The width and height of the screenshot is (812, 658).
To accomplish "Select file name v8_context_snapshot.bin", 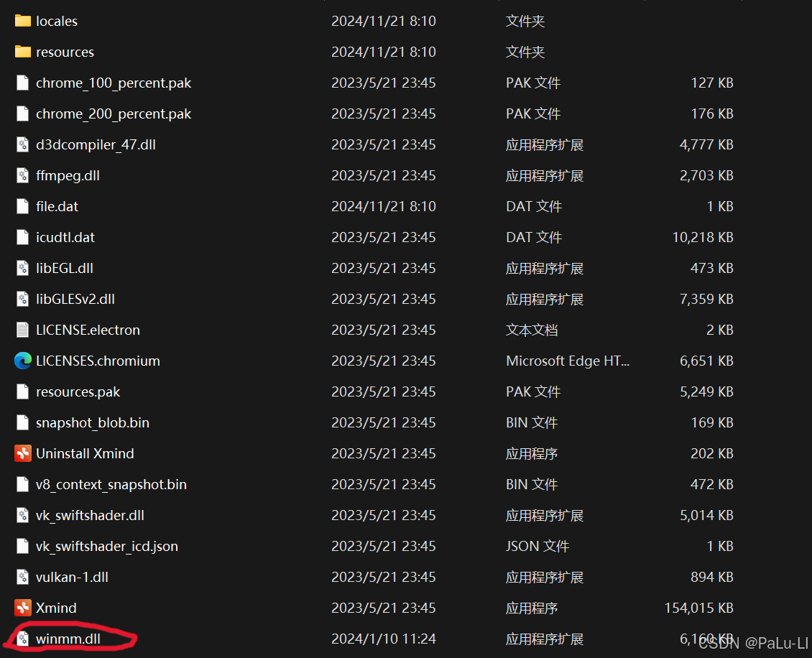I will (111, 485).
